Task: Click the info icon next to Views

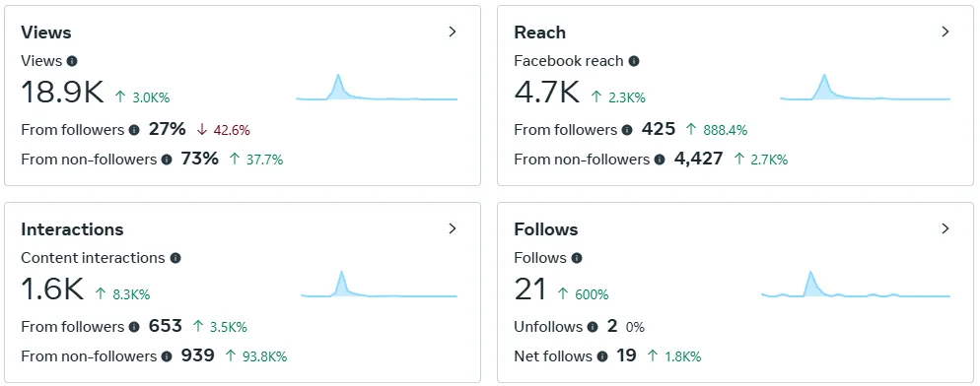Action: [x=73, y=61]
